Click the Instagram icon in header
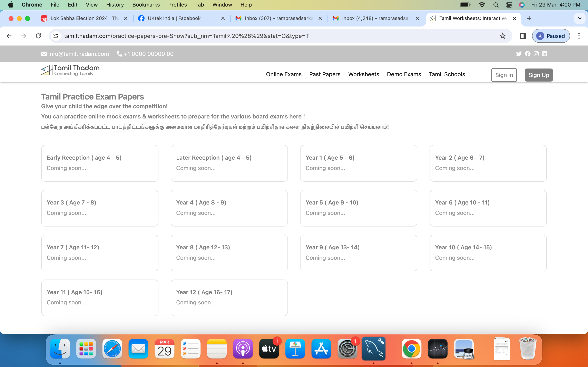Image resolution: width=588 pixels, height=367 pixels. coord(536,54)
